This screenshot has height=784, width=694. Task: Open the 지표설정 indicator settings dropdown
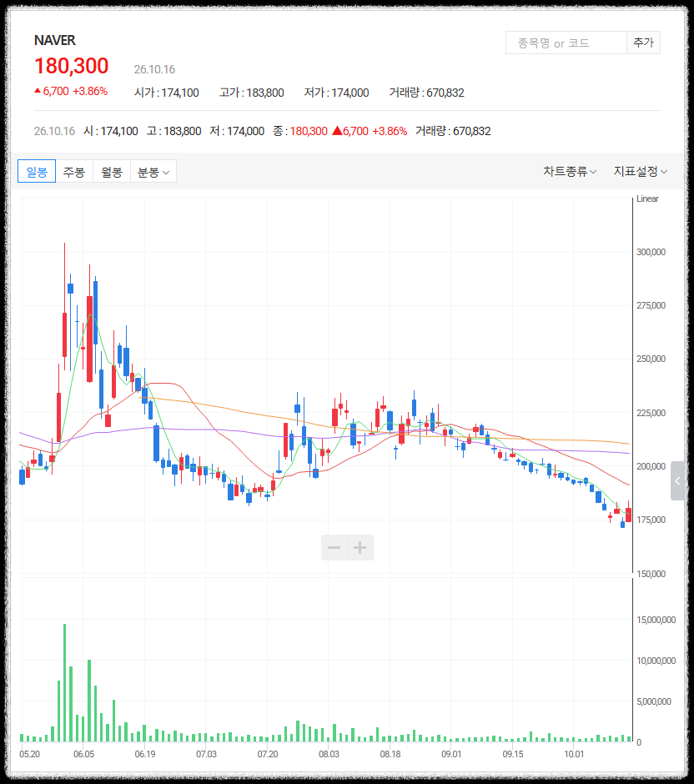tap(641, 172)
